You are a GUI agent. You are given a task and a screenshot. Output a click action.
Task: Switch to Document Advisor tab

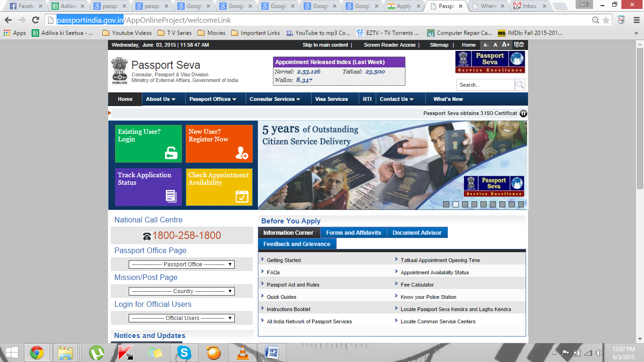(x=417, y=232)
